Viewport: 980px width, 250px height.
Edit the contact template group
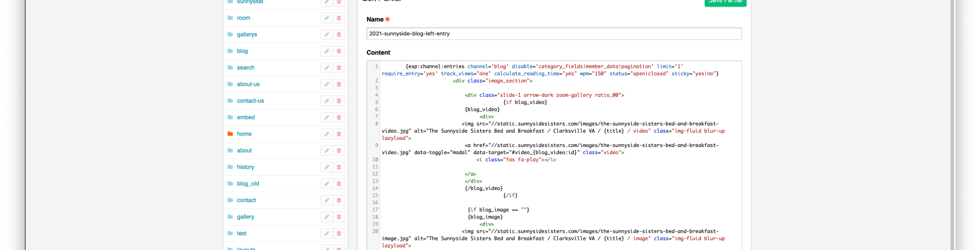pos(327,201)
